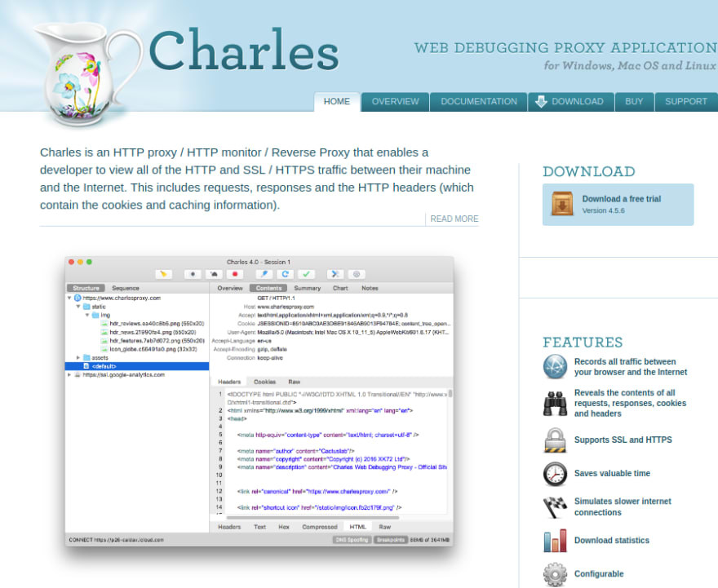Click the assets folder icon
Screen dimensions: 718x588
[x=86, y=358]
